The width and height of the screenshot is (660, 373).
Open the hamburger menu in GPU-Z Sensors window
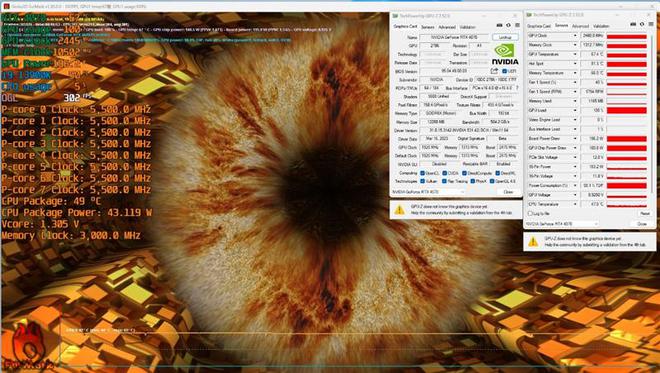[650, 24]
